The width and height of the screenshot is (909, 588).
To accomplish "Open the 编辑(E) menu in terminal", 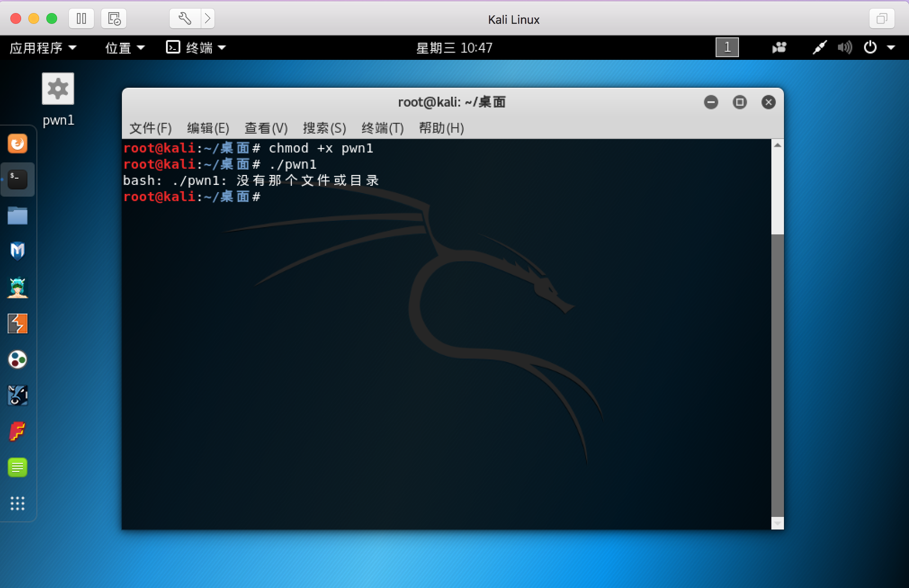I will coord(208,128).
